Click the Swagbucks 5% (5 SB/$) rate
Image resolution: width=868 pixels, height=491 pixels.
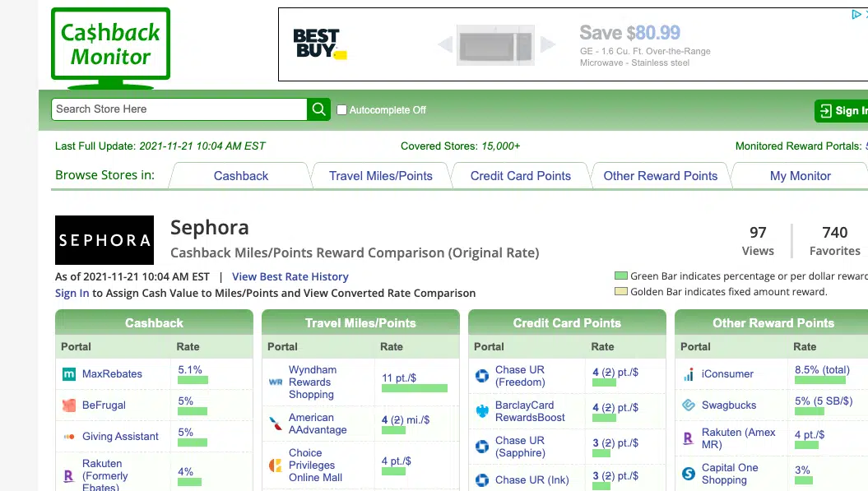(824, 401)
